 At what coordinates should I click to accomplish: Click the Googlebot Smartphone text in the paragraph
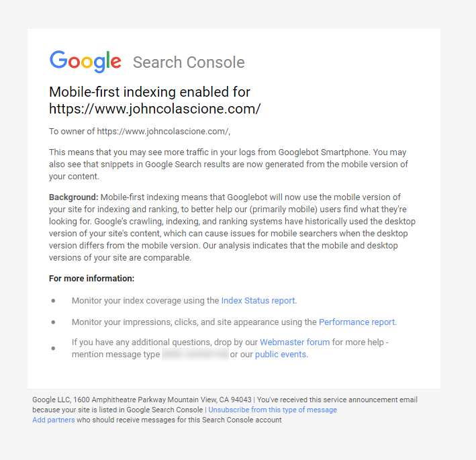coord(324,152)
